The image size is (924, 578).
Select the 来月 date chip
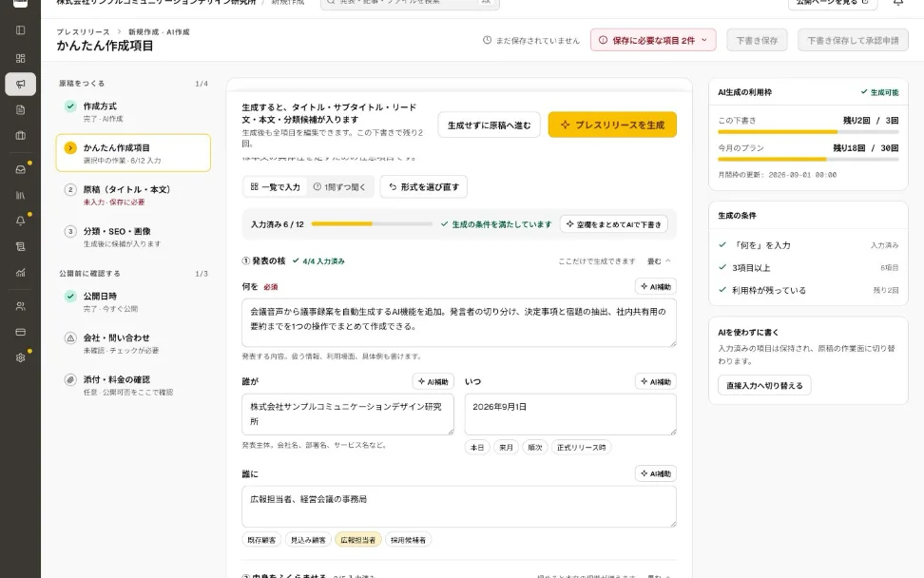coord(506,447)
